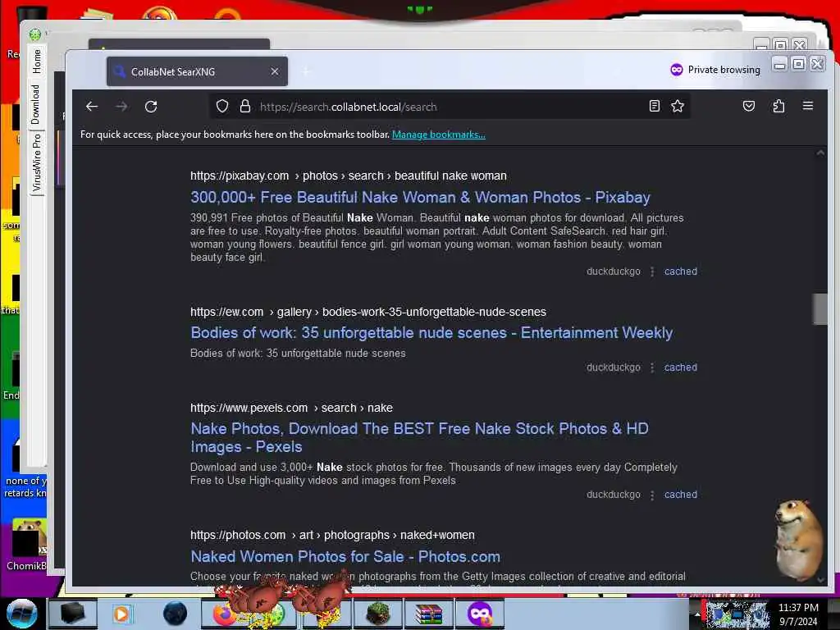Open the Entertainment Weekly Bodies of work result

[431, 333]
